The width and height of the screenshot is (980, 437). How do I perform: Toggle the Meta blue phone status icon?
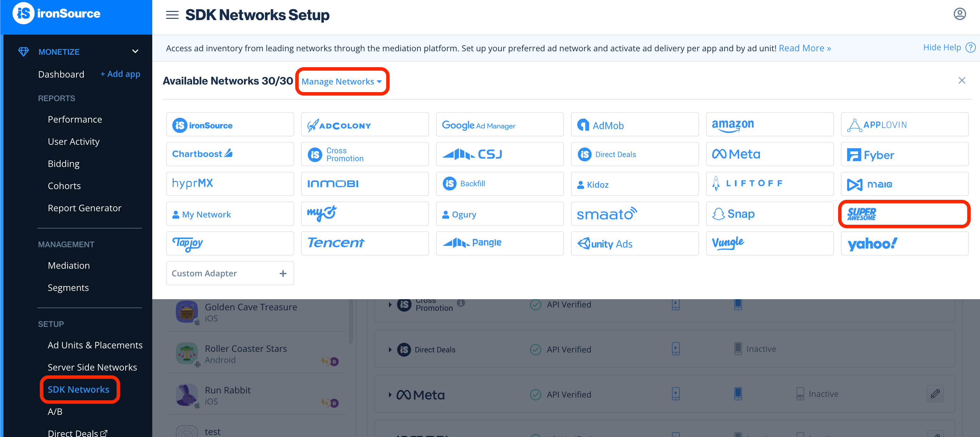738,393
